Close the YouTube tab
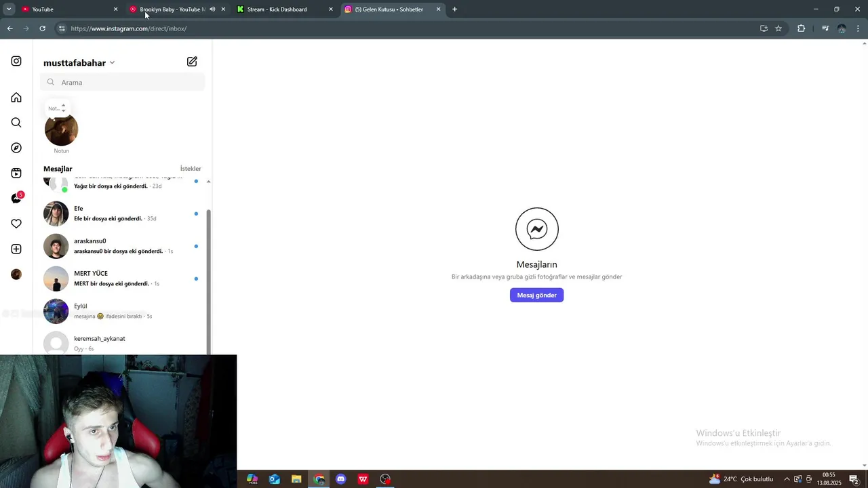Viewport: 868px width, 488px height. [115, 9]
